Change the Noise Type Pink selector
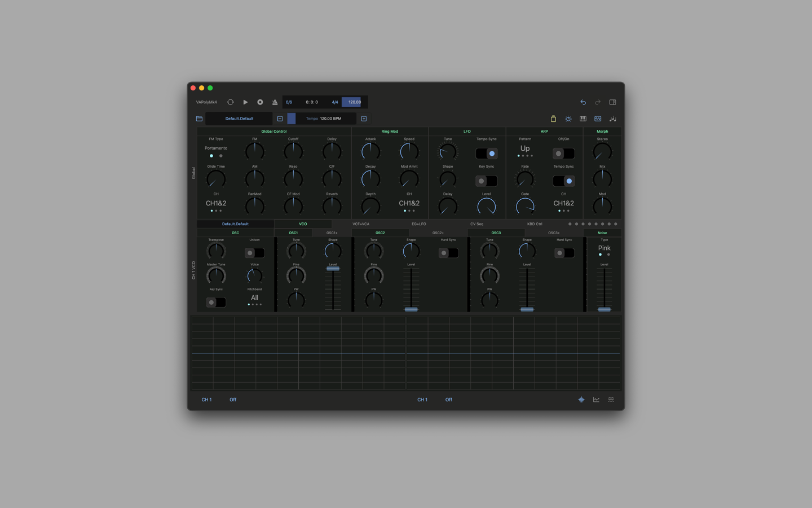 click(604, 248)
